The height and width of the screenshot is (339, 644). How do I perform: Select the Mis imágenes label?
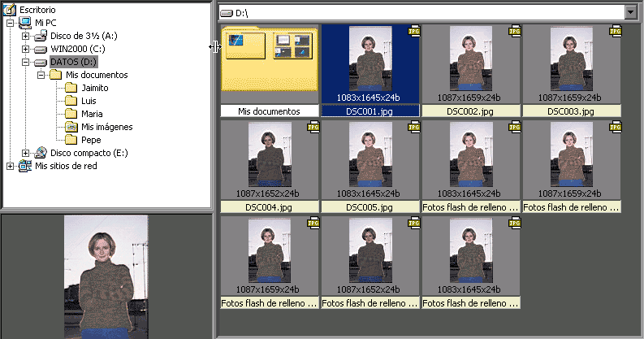click(106, 127)
